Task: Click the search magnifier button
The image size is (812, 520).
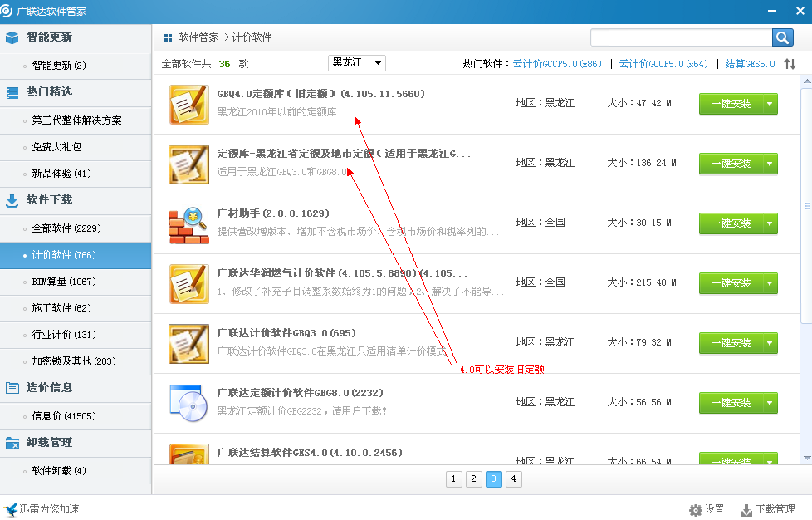Action: click(x=782, y=37)
